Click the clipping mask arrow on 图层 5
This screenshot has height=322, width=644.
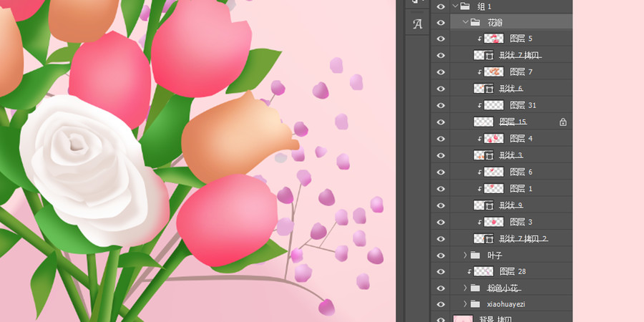click(x=479, y=39)
